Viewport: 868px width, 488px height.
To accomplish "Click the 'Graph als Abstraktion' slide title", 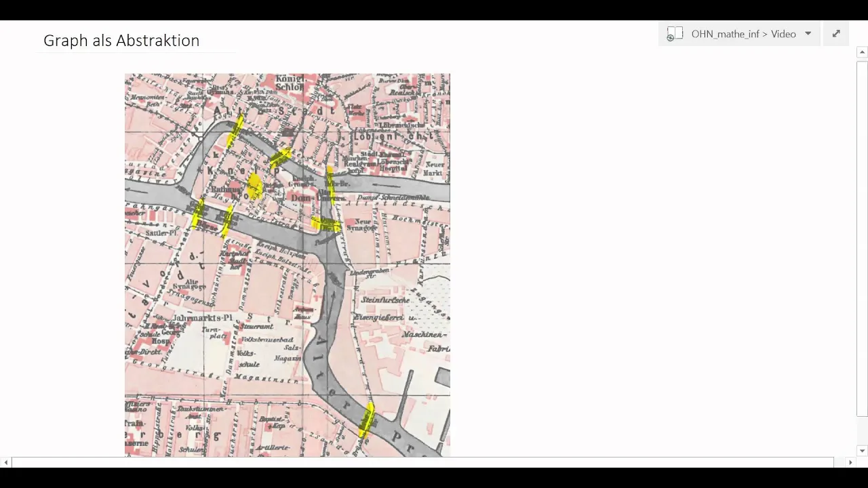I will (121, 41).
